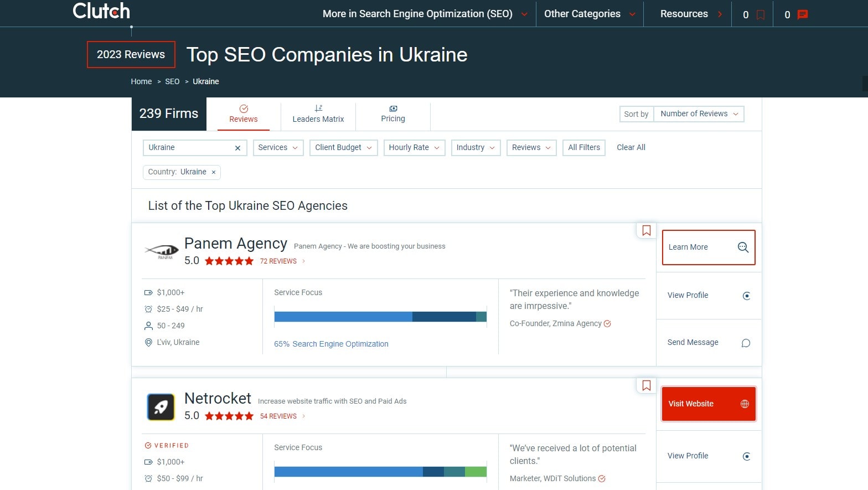
Task: Click View Profile for Netrocket
Action: click(709, 456)
